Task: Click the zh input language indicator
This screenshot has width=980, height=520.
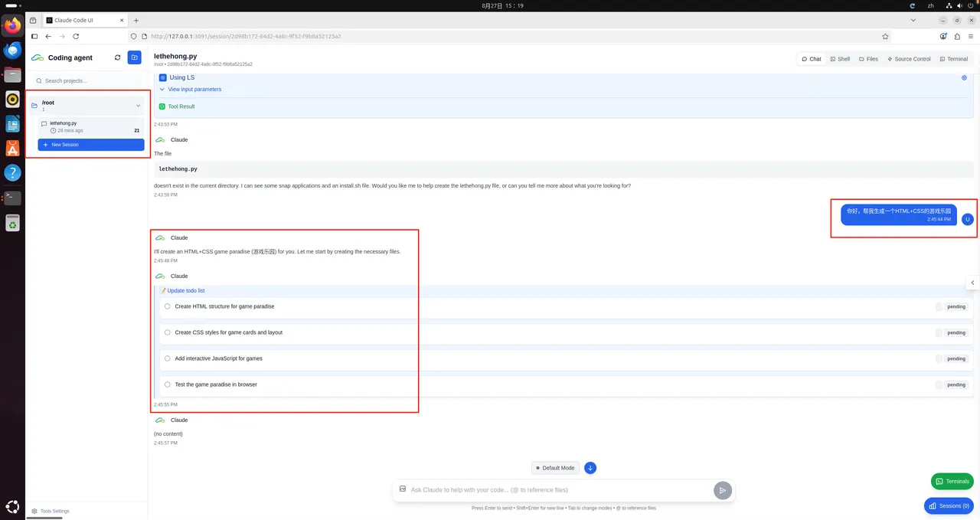Action: (x=931, y=5)
